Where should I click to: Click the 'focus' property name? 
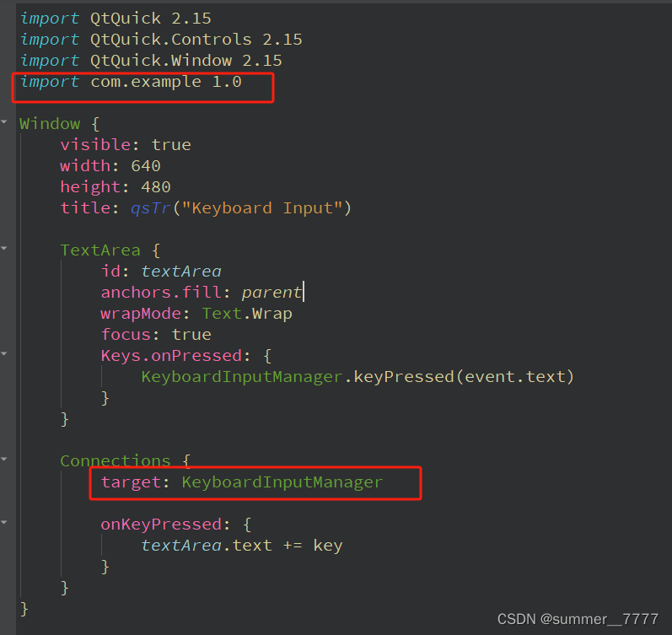coord(126,335)
